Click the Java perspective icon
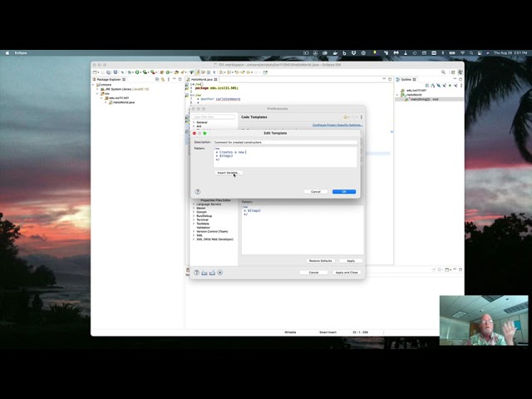532x399 pixels. (x=460, y=72)
